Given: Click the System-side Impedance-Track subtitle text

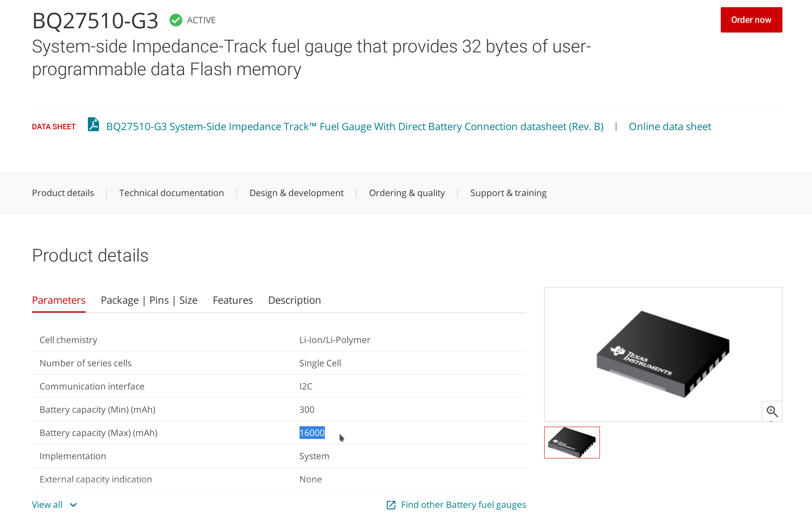Looking at the screenshot, I should click(x=311, y=58).
